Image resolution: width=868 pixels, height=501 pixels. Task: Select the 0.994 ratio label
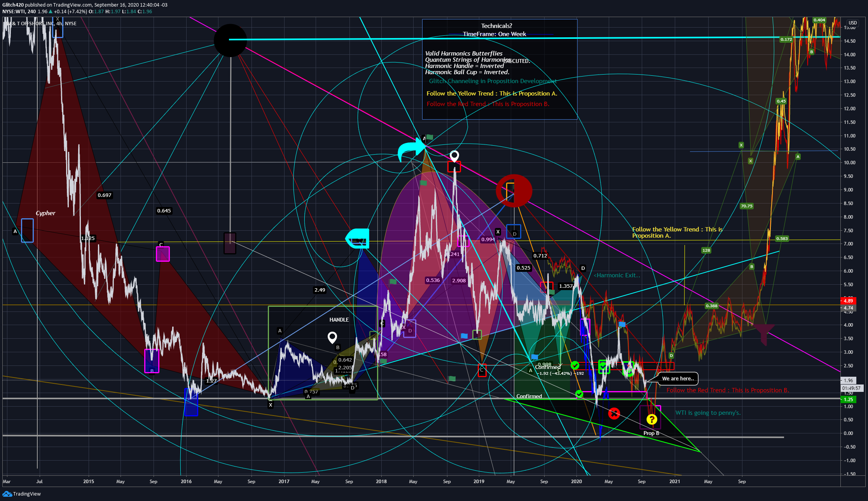(488, 240)
